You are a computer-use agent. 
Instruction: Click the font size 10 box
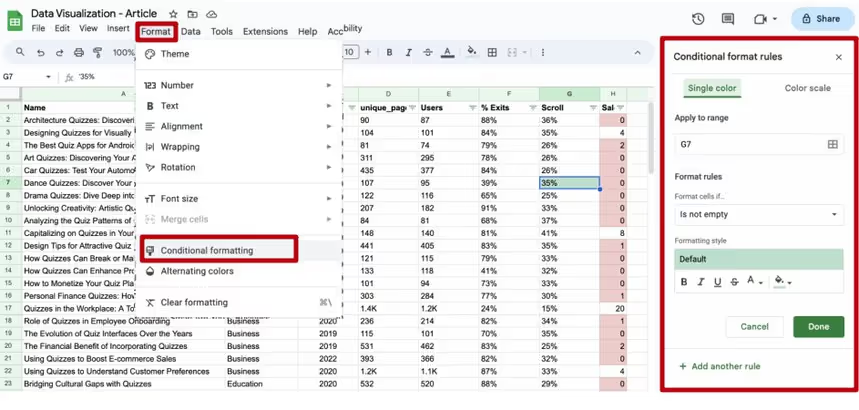[x=351, y=53]
